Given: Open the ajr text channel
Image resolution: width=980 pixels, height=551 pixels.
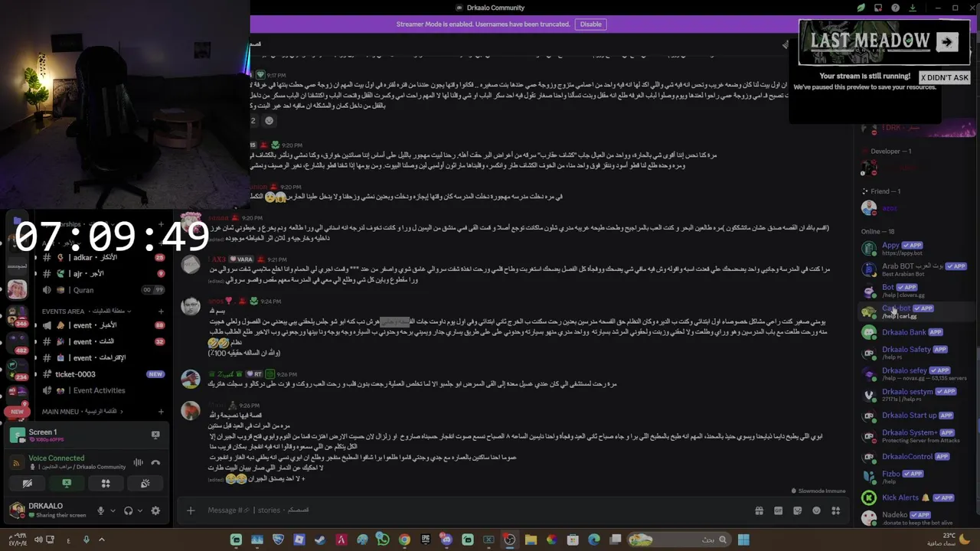Looking at the screenshot, I should [104, 273].
